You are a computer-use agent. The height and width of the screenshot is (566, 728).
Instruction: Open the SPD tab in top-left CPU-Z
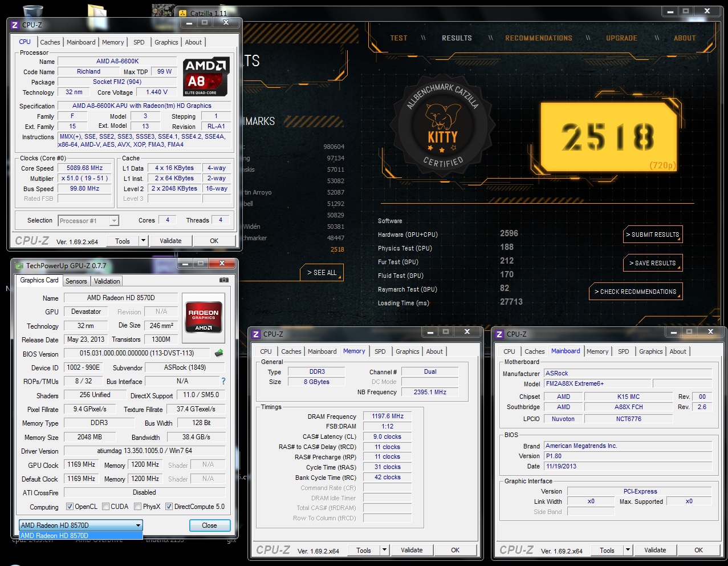click(139, 42)
